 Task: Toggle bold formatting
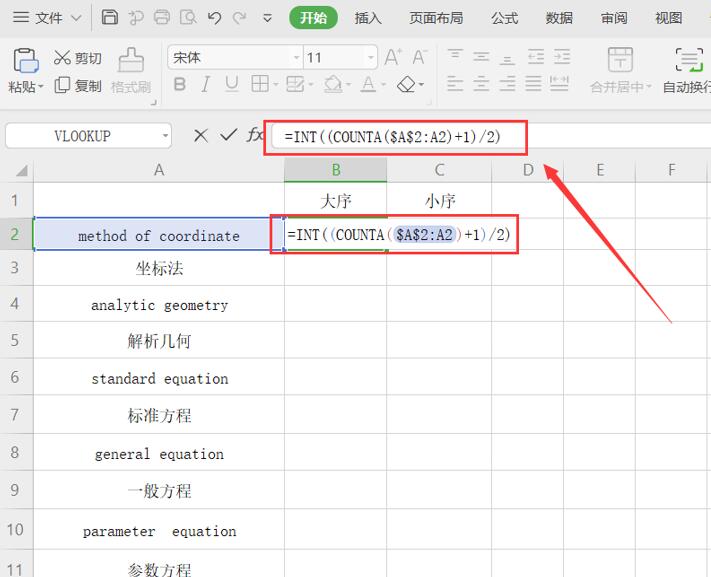point(180,84)
